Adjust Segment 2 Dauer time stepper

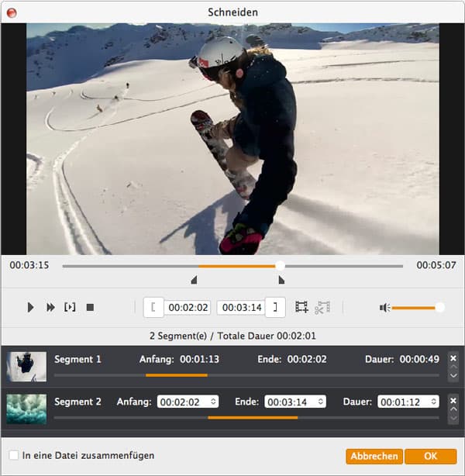tap(433, 402)
